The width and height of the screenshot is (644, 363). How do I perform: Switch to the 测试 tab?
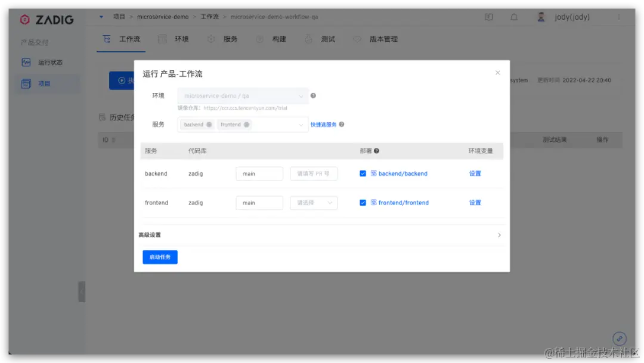(x=320, y=39)
